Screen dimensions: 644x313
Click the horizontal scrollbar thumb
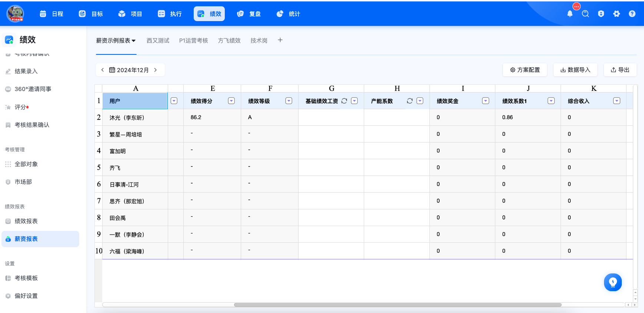(398, 305)
